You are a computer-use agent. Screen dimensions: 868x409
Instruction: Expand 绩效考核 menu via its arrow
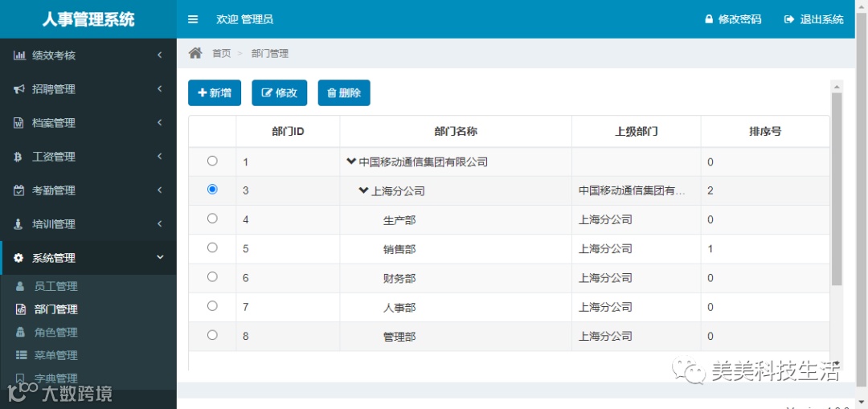159,55
